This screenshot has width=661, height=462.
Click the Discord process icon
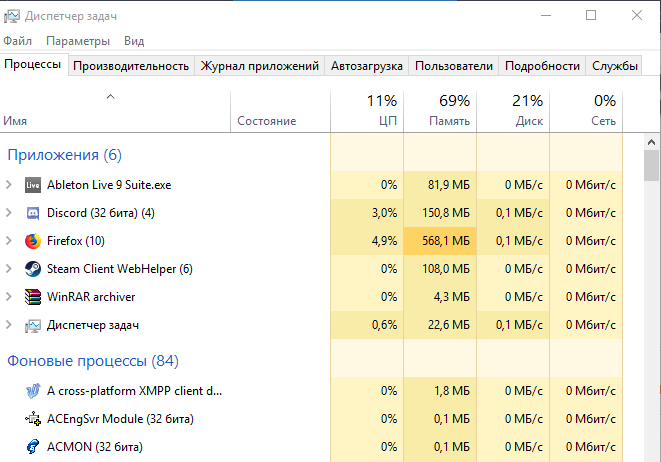pyautogui.click(x=32, y=213)
